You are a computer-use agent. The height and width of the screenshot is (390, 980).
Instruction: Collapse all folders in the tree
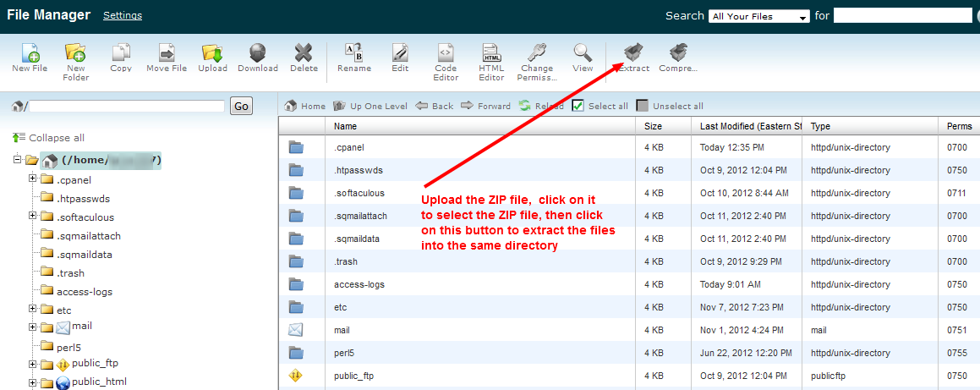[x=49, y=138]
